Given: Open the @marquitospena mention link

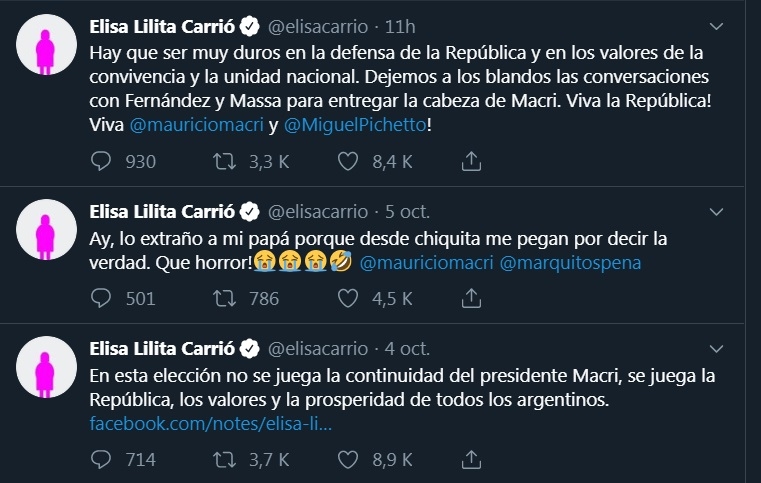Looking at the screenshot, I should coord(570,263).
